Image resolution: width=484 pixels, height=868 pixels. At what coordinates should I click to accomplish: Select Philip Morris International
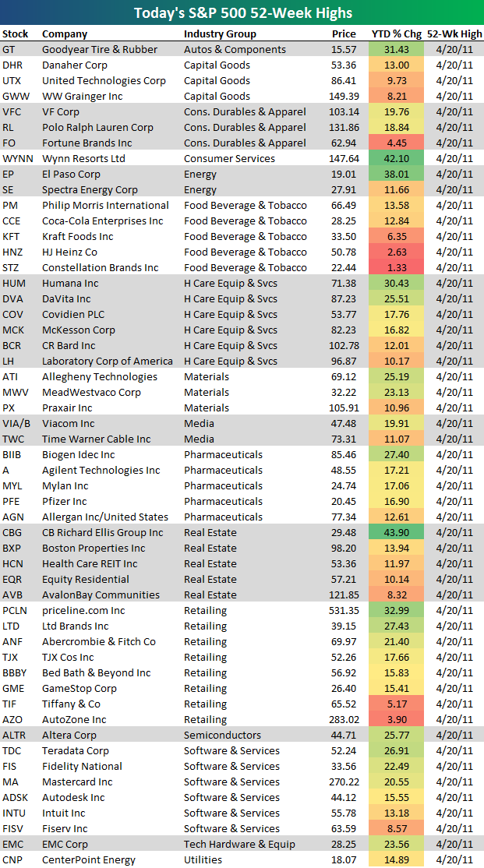[105, 205]
